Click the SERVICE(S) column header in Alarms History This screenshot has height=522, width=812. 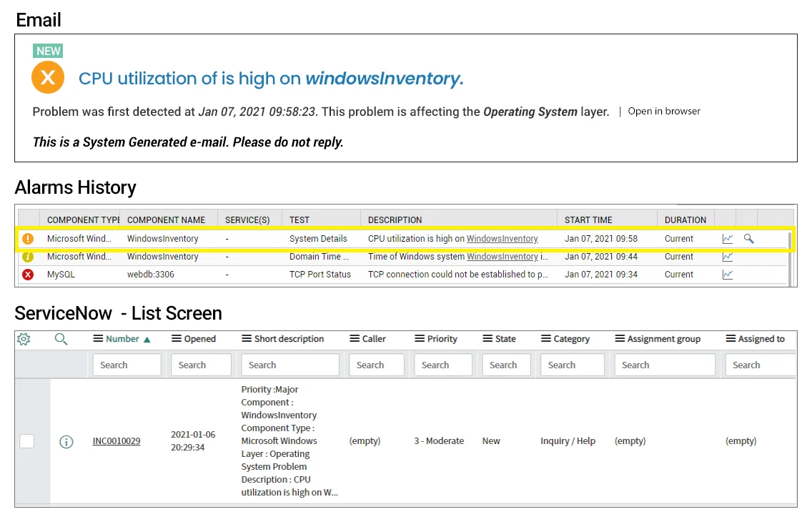(247, 220)
